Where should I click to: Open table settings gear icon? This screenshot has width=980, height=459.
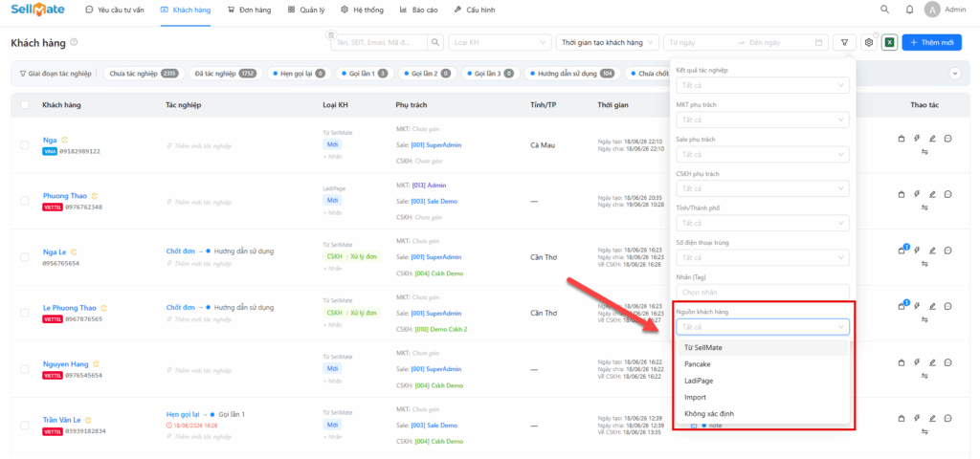(869, 42)
